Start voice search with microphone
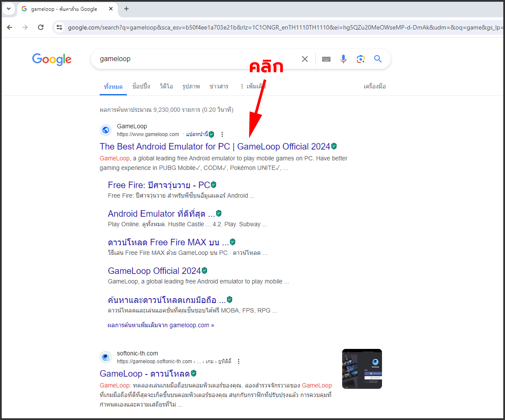 pos(343,59)
